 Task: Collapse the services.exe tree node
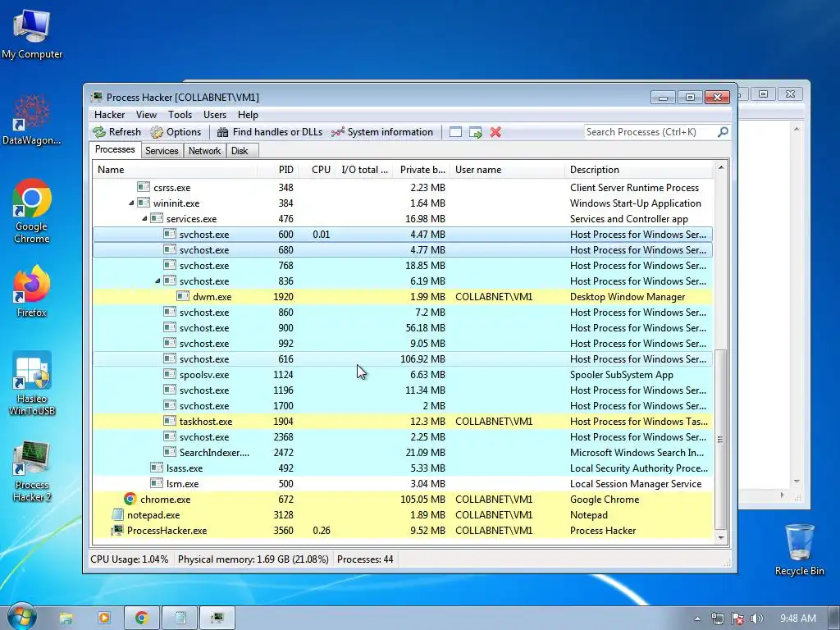[144, 218]
